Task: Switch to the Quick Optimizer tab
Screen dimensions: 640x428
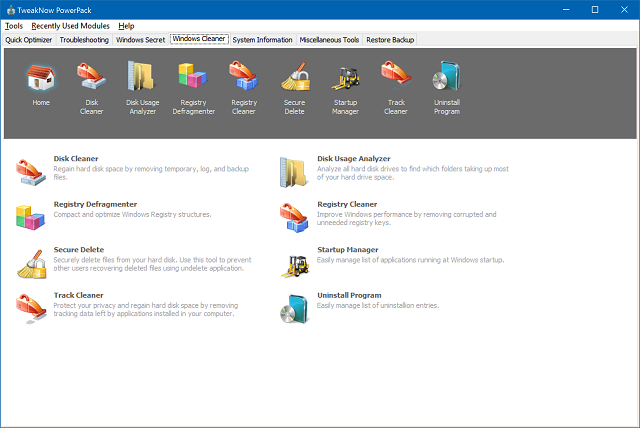Action: coord(29,40)
